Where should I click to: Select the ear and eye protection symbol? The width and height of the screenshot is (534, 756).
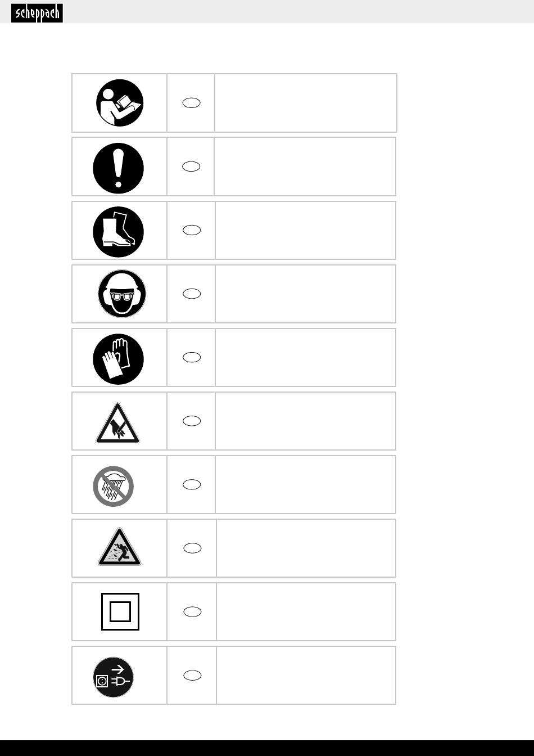tap(121, 294)
